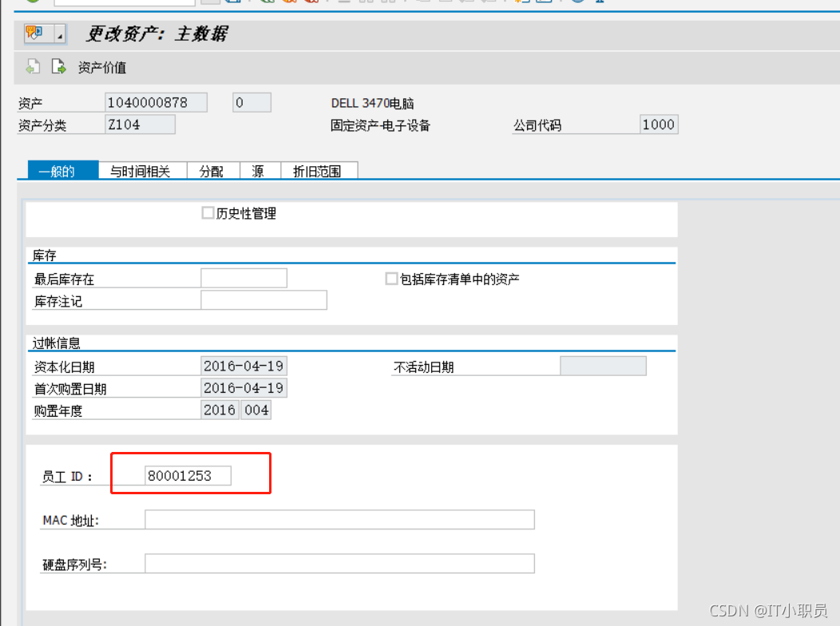Tick the 包括库存清单中的资产 checkbox
The width and height of the screenshot is (840, 626).
click(x=391, y=279)
